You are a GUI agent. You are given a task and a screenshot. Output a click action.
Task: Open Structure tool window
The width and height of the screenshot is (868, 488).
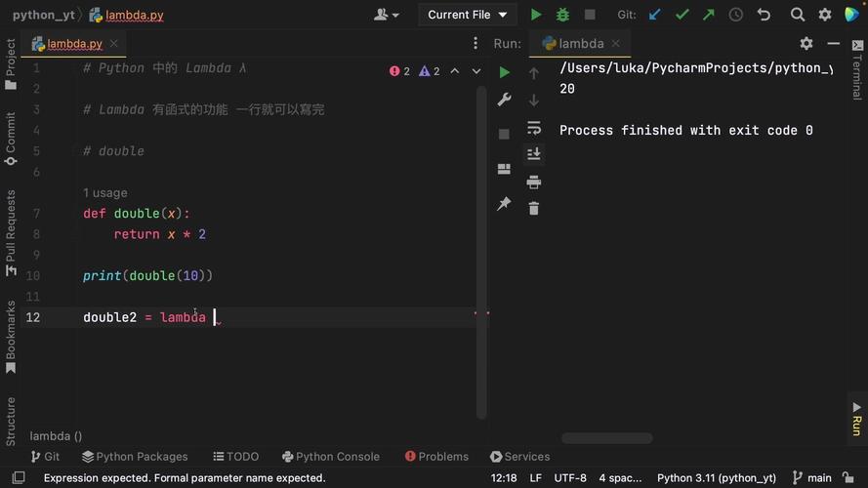(11, 421)
